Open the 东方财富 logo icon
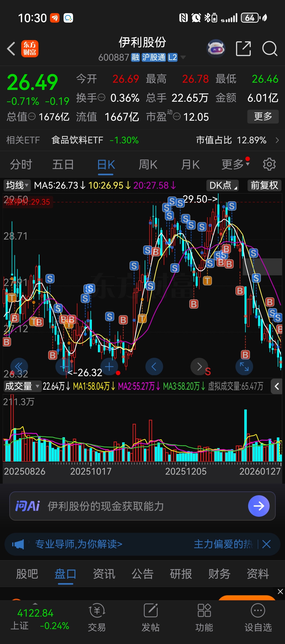 pyautogui.click(x=30, y=49)
